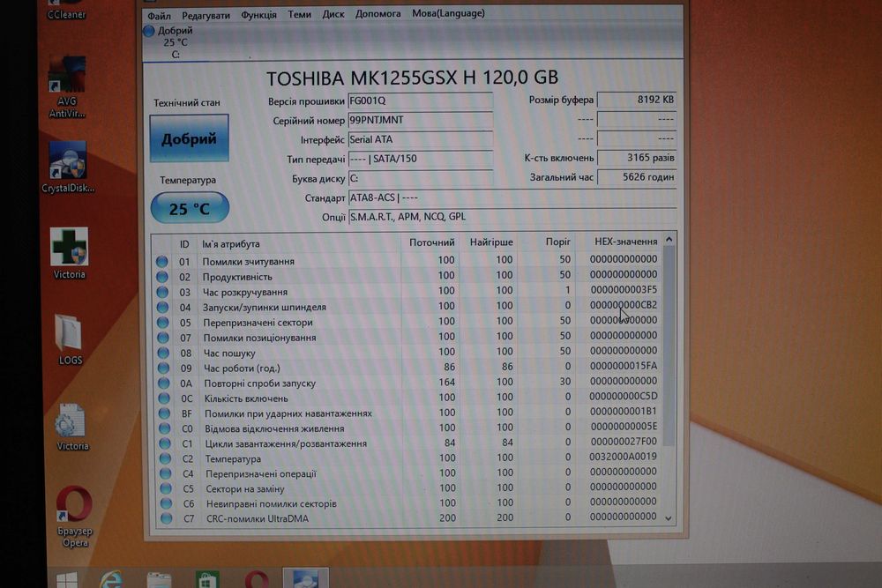Click the status icon for Перепризначені сектори row
This screenshot has height=588, width=882.
coord(162,322)
